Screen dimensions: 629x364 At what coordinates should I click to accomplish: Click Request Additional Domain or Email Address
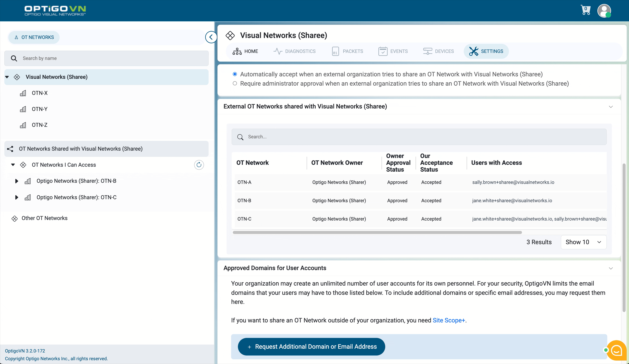click(x=311, y=347)
